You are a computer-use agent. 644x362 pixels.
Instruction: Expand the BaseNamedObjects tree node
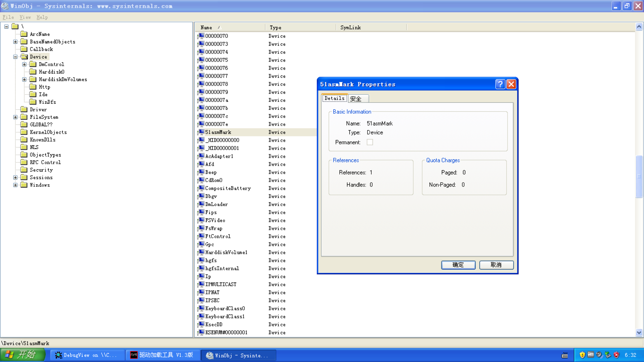[x=15, y=41]
